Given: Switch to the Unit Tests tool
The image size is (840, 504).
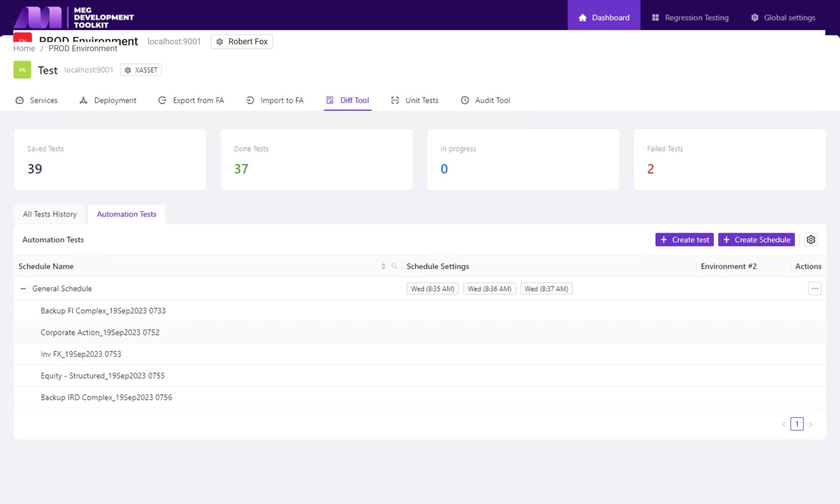Looking at the screenshot, I should pyautogui.click(x=395, y=100).
